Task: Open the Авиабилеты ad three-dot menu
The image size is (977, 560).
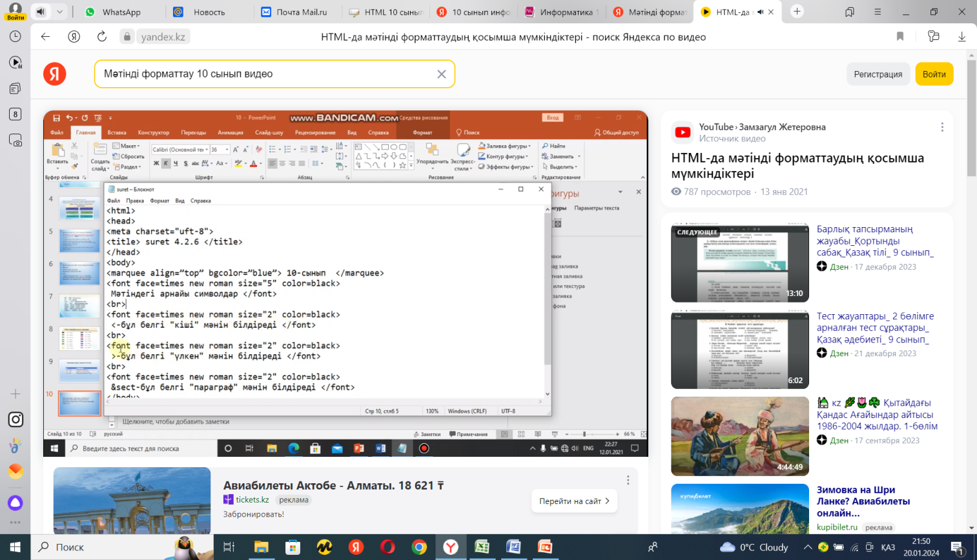Action: [628, 480]
